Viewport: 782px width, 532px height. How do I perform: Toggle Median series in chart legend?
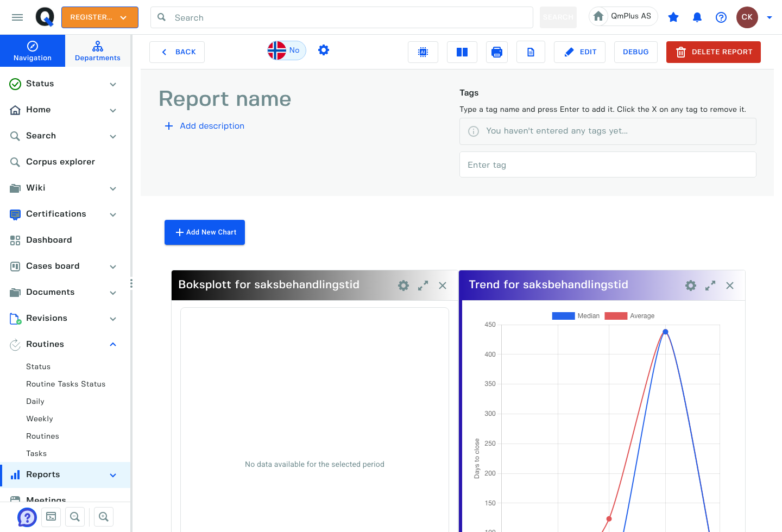coord(576,316)
